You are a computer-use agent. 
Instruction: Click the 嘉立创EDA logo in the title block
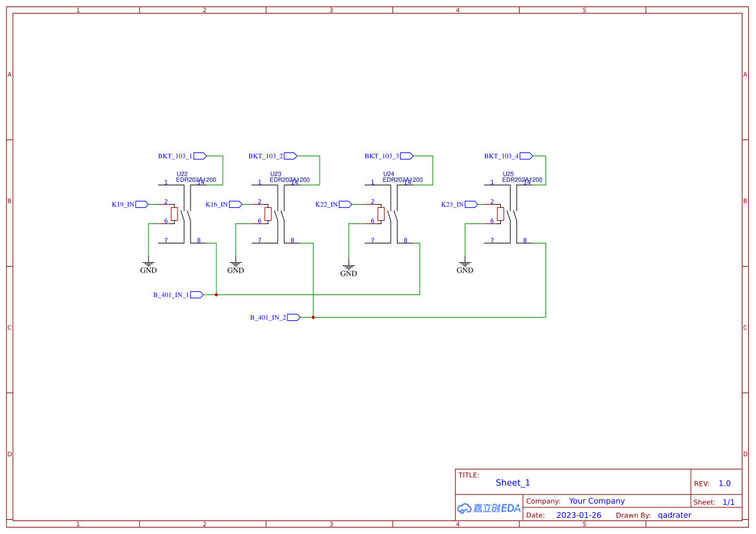[488, 508]
